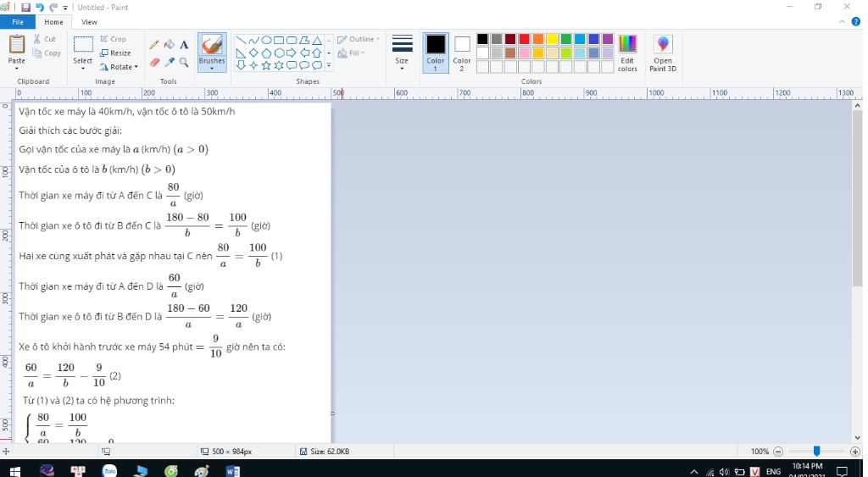Screen dimensions: 868x477
Task: Choose the Rectangle shape
Action: pos(279,41)
